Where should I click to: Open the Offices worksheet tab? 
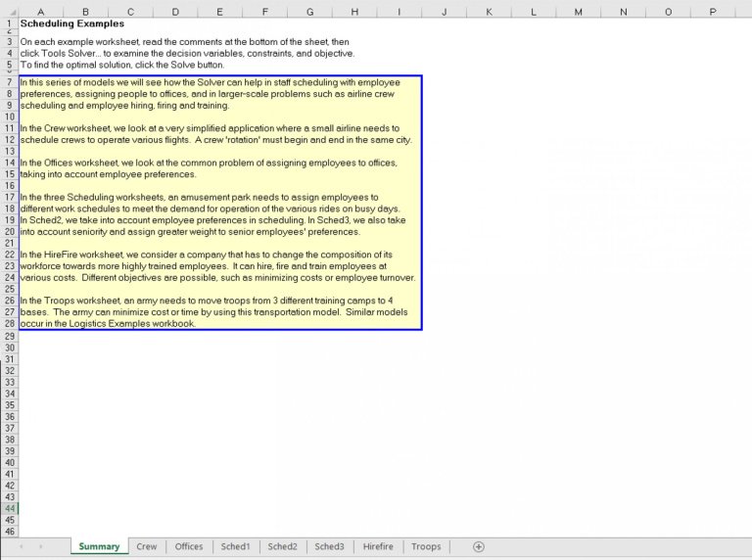(x=188, y=546)
